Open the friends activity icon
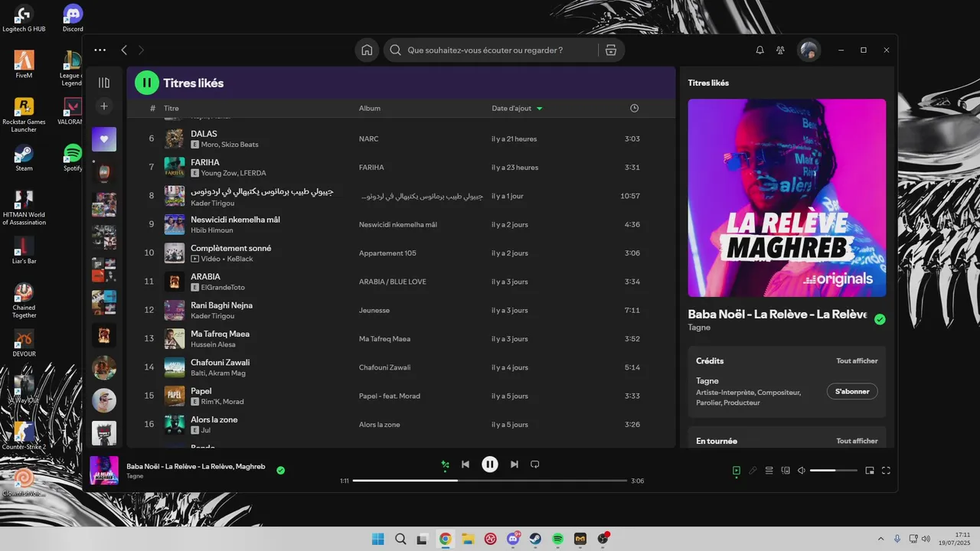The height and width of the screenshot is (551, 980). click(x=780, y=51)
